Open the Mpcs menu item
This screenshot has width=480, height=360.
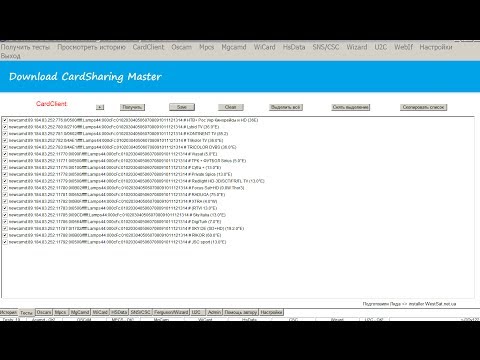click(x=206, y=47)
